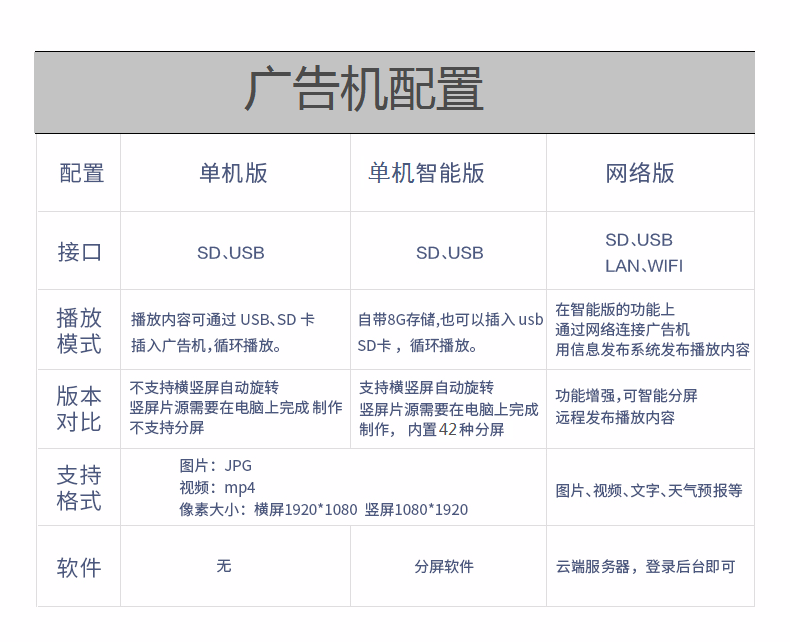
Task: Click the 云端服务器,登录后台即可 cell
Action: tap(645, 567)
